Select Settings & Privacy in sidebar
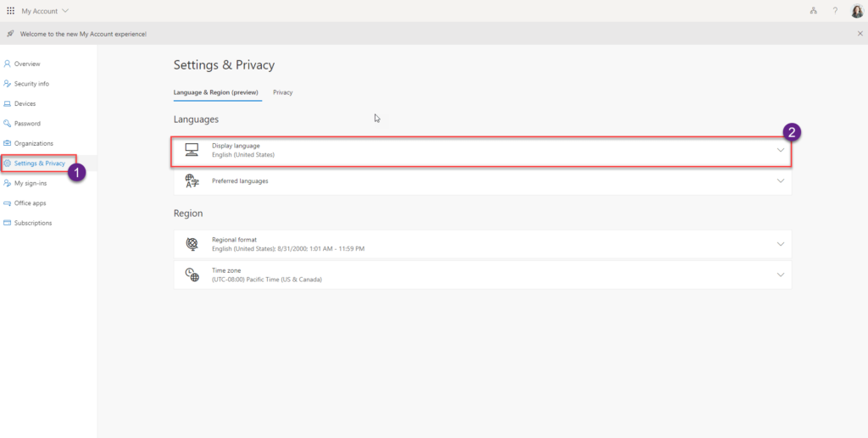Viewport: 868px width, 438px height. coord(39,163)
